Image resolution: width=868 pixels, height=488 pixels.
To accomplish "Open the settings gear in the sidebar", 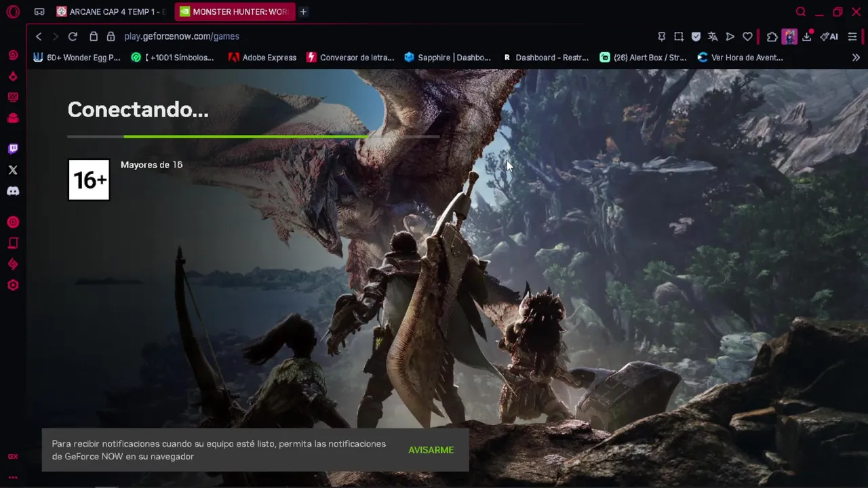I will click(13, 285).
